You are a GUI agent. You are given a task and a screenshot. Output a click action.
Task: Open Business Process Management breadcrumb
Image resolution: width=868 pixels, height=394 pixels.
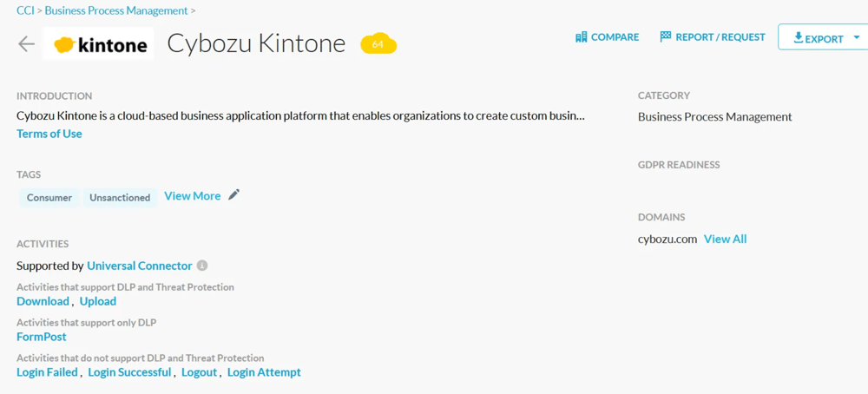click(116, 10)
